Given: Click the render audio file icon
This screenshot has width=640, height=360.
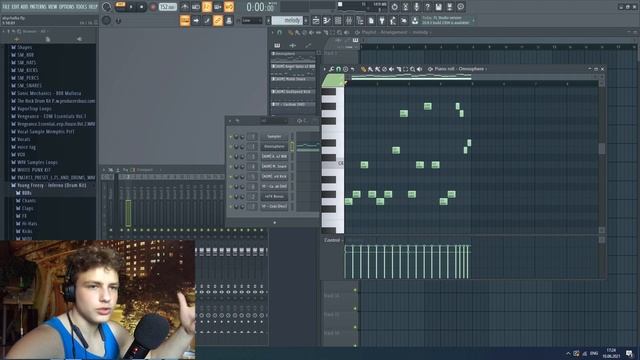Looking at the screenshot, I should [449, 7].
